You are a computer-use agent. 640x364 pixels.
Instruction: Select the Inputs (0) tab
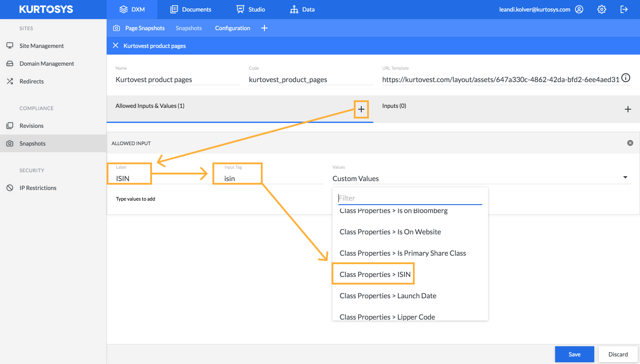(507, 109)
